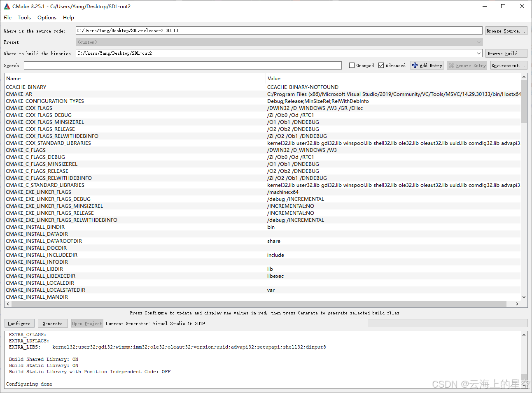Click the 'share' value cell

tap(273, 241)
